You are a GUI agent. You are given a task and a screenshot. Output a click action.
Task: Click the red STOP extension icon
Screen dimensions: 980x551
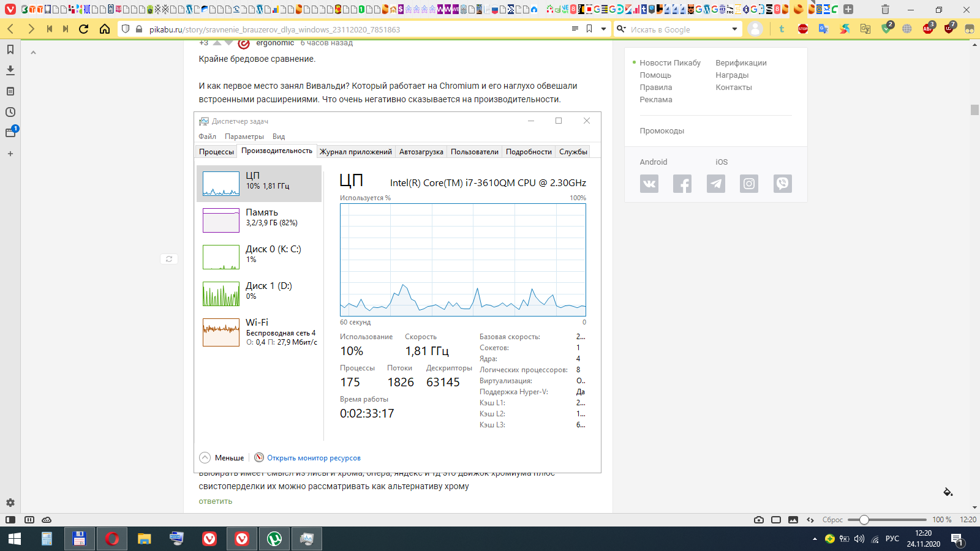tap(802, 29)
